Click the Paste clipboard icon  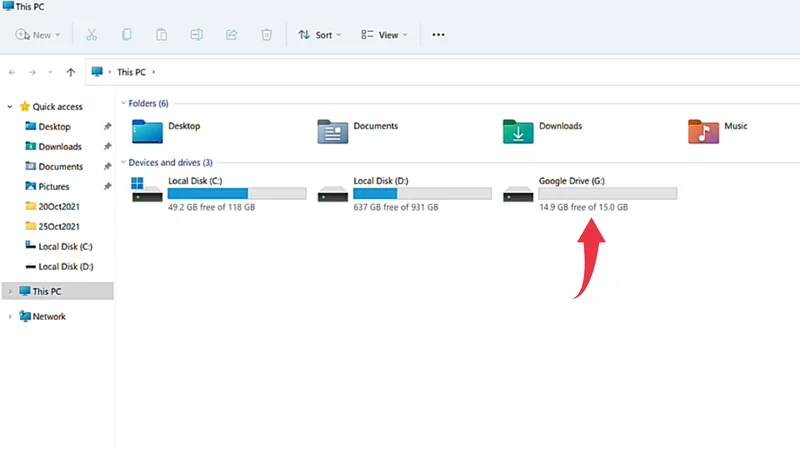(161, 34)
